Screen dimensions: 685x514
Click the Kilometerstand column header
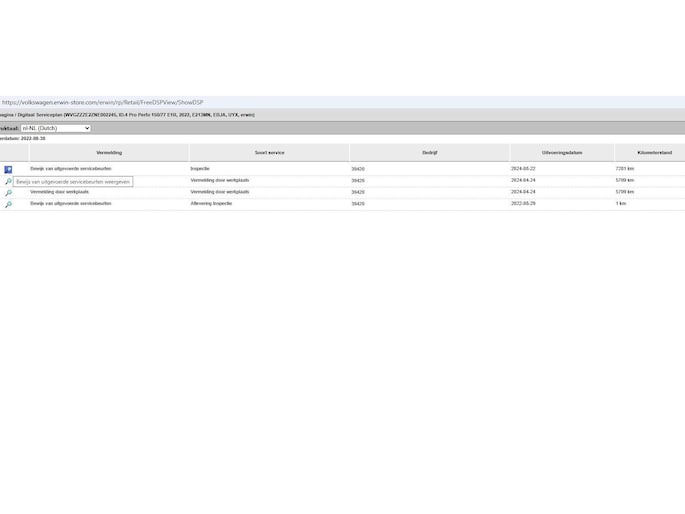pyautogui.click(x=649, y=153)
